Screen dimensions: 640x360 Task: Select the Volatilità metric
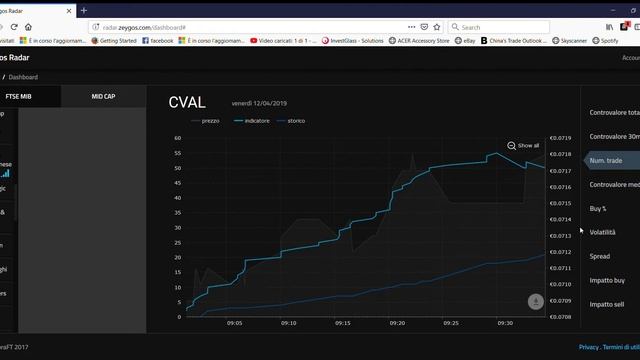tap(602, 232)
